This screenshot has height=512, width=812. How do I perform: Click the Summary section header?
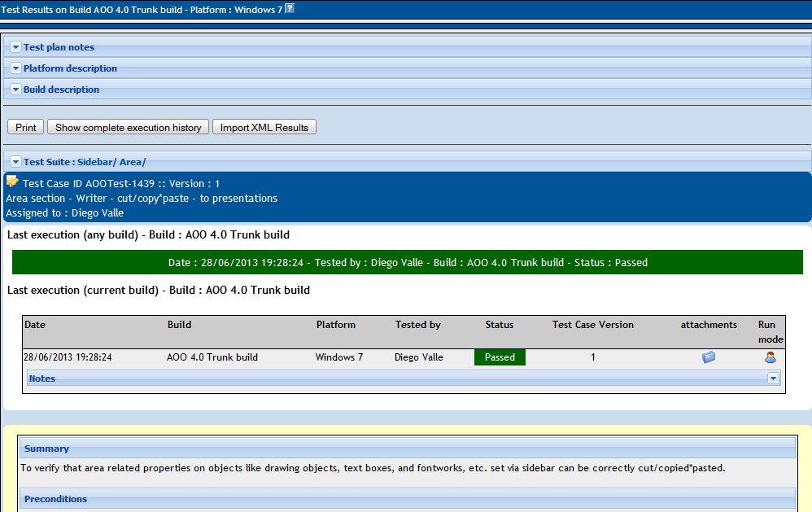click(x=408, y=449)
